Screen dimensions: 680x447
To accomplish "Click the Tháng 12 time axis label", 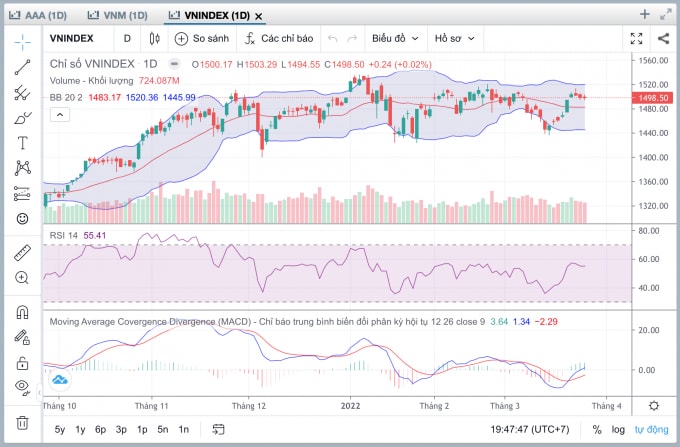I will pyautogui.click(x=248, y=406).
